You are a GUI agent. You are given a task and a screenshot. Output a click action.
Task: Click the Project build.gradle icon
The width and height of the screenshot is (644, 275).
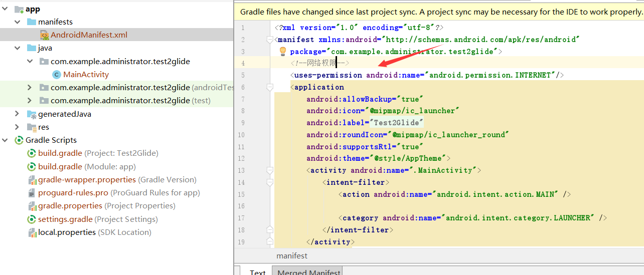[x=32, y=153]
